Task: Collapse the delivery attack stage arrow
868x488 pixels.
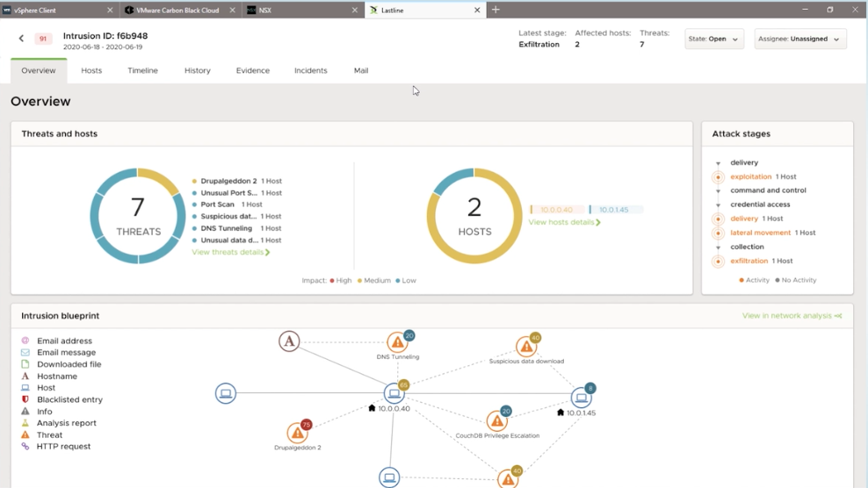Action: (718, 163)
